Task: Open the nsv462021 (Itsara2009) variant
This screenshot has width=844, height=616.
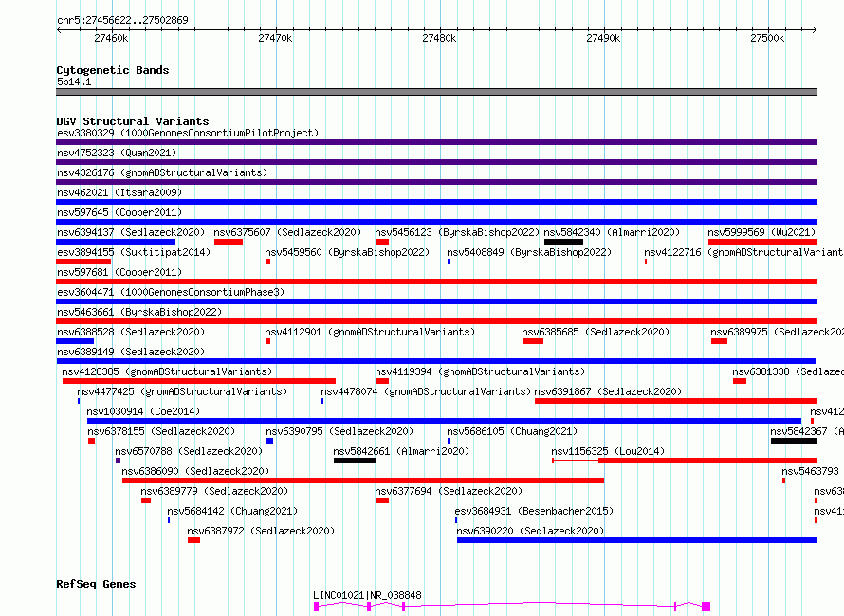Action: tap(119, 192)
